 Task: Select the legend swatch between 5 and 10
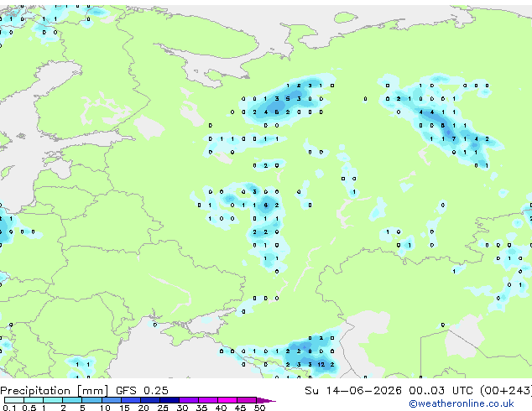(91, 400)
